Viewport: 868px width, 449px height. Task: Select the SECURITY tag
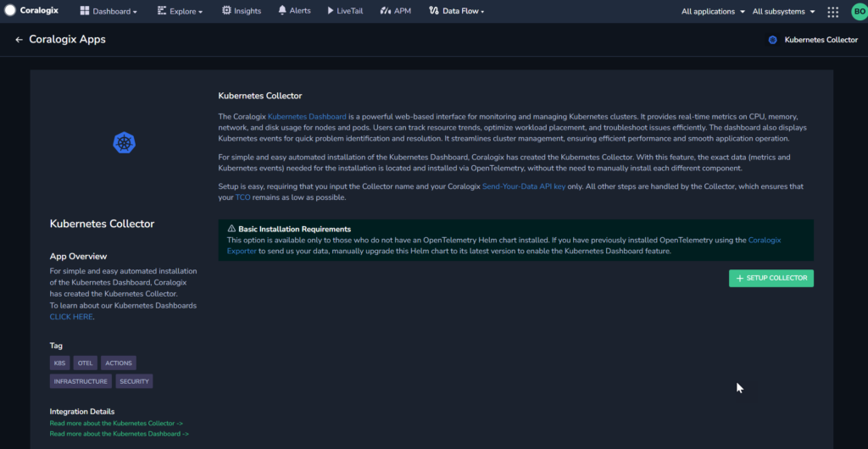[x=134, y=381]
